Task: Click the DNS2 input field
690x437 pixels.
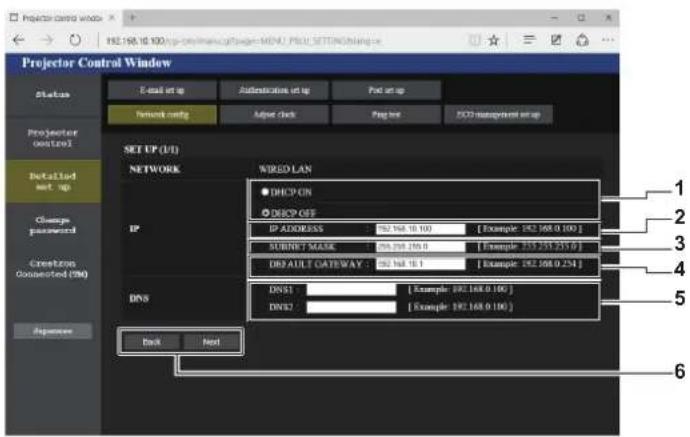Action: click(351, 307)
